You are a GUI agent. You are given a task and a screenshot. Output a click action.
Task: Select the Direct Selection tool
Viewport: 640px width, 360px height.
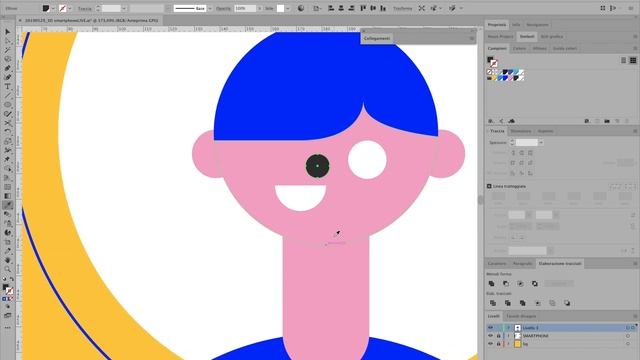coord(8,41)
